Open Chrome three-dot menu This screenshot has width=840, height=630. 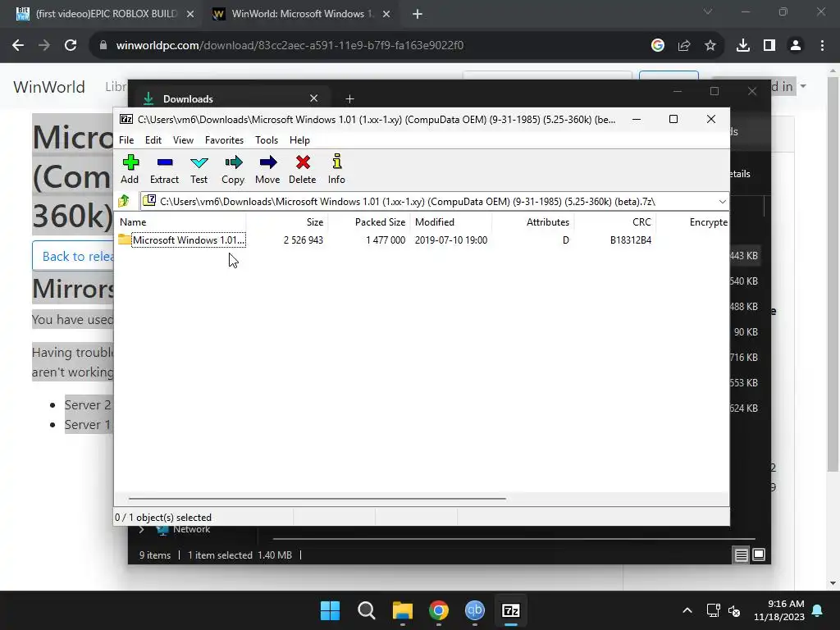click(822, 45)
